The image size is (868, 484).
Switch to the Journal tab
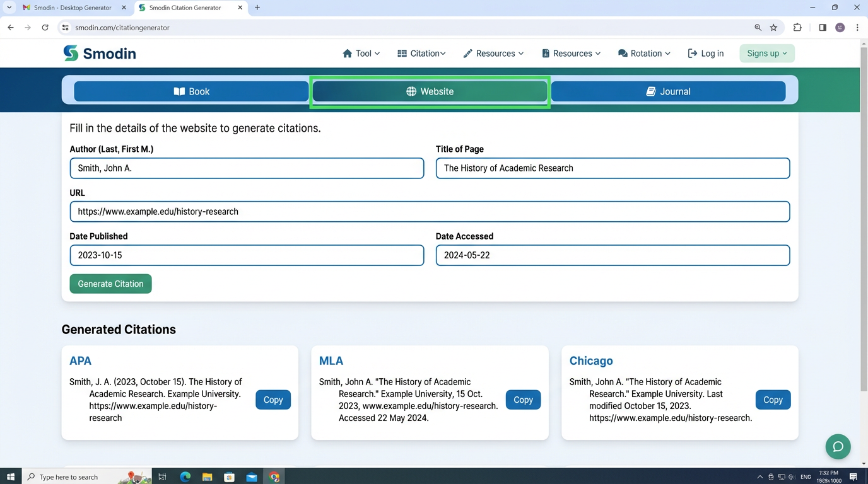point(668,91)
